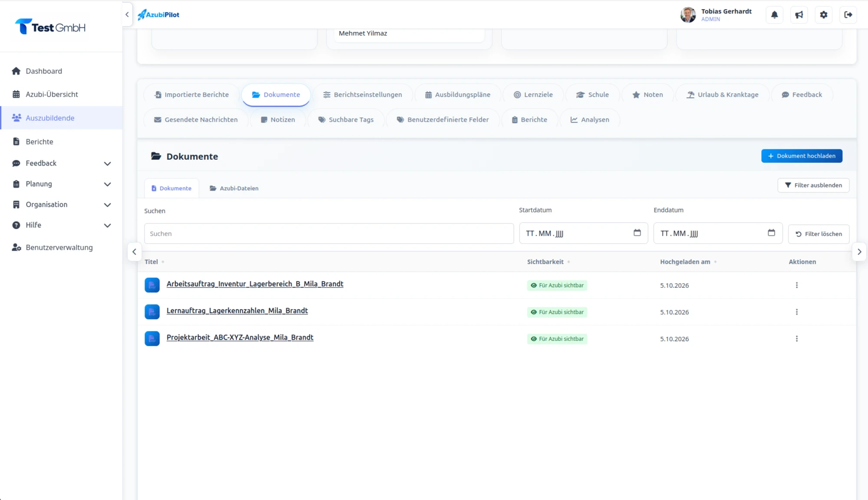Image resolution: width=868 pixels, height=500 pixels.
Task: Expand Hilfe submenu in sidebar
Action: 108,226
